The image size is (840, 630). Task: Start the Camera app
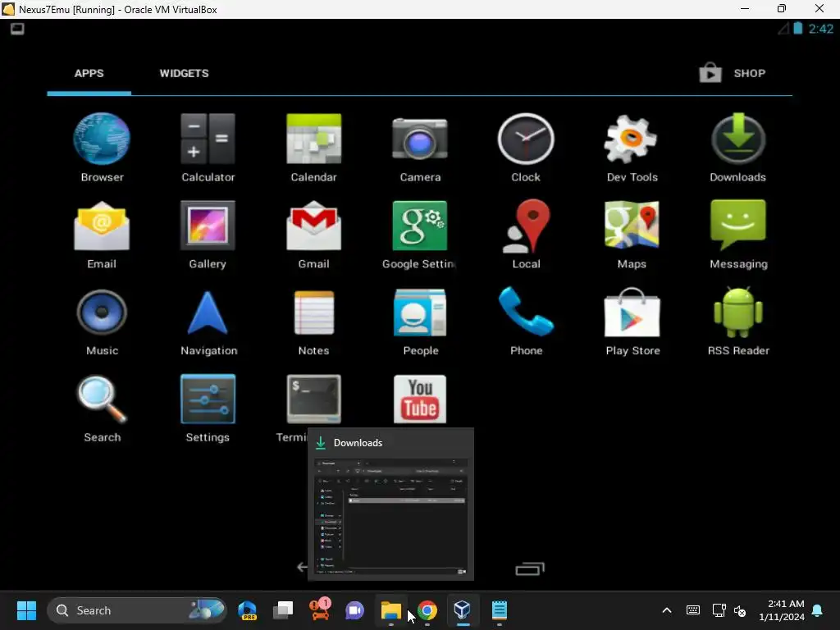coord(420,148)
